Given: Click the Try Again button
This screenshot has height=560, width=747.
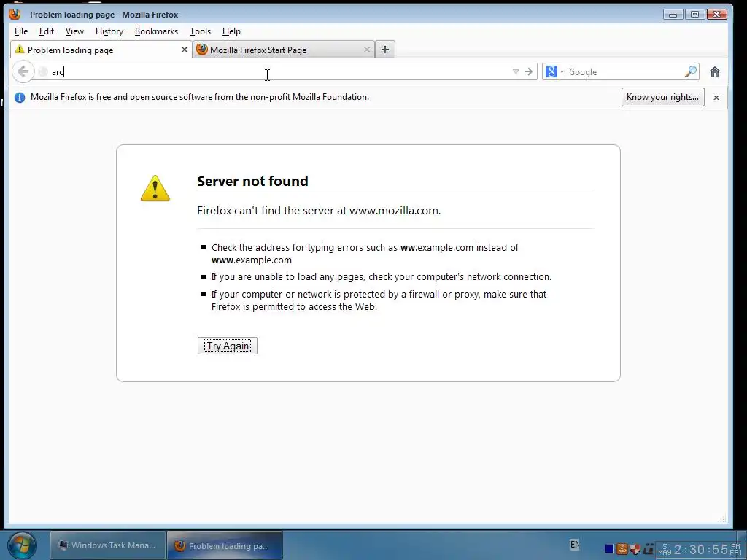Looking at the screenshot, I should [228, 346].
